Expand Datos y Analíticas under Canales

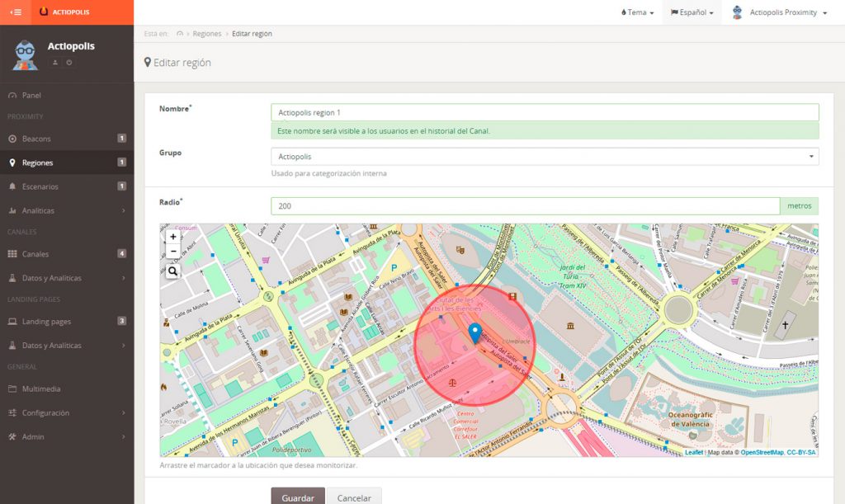click(x=67, y=278)
